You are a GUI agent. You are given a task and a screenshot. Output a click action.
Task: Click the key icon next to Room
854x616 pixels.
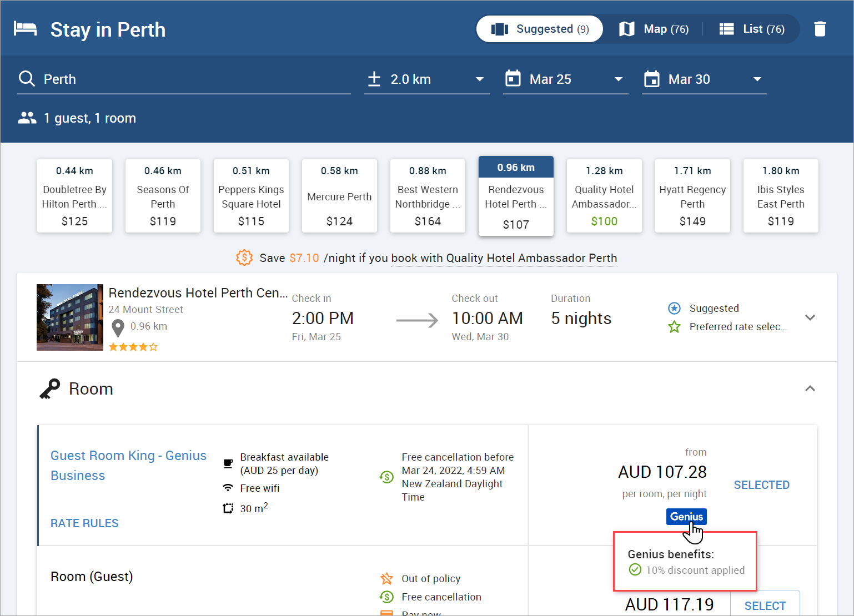(49, 388)
